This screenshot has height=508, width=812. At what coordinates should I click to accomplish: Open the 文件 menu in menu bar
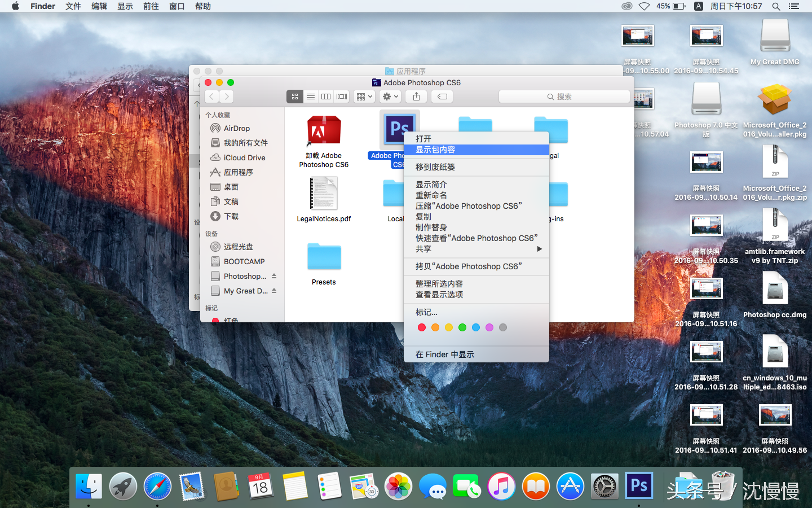point(73,6)
